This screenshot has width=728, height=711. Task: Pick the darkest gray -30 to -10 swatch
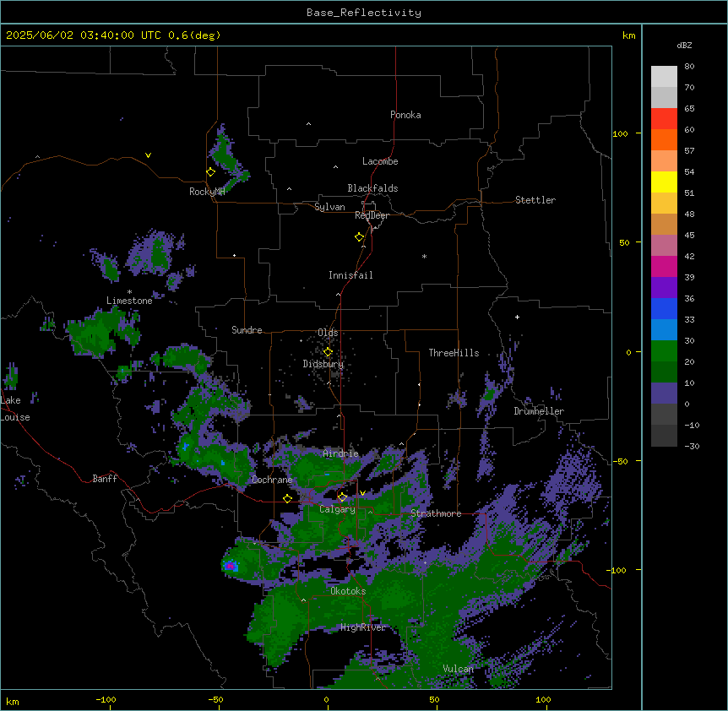tap(664, 436)
